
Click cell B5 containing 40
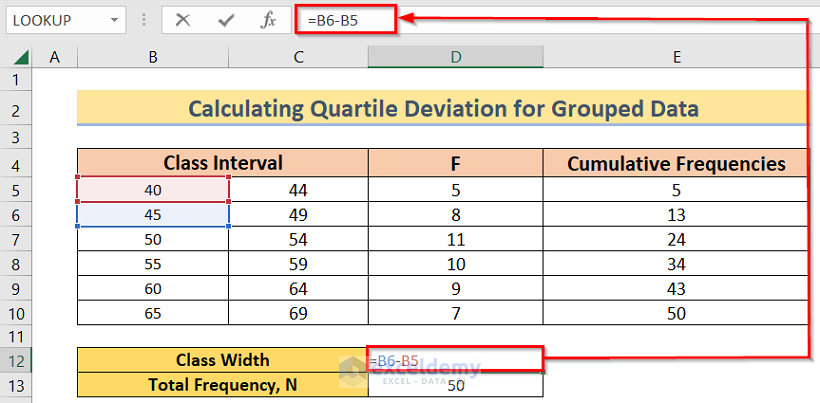152,189
